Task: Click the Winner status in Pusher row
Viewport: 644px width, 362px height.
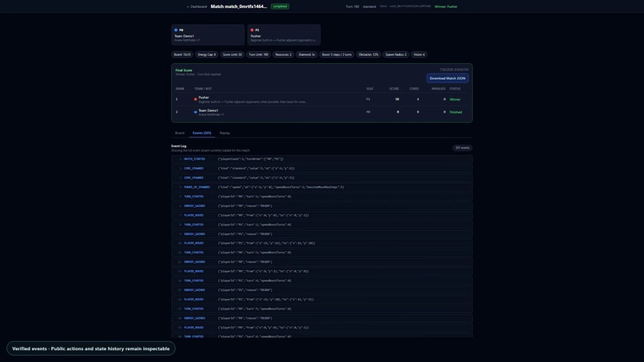Action: pyautogui.click(x=455, y=99)
